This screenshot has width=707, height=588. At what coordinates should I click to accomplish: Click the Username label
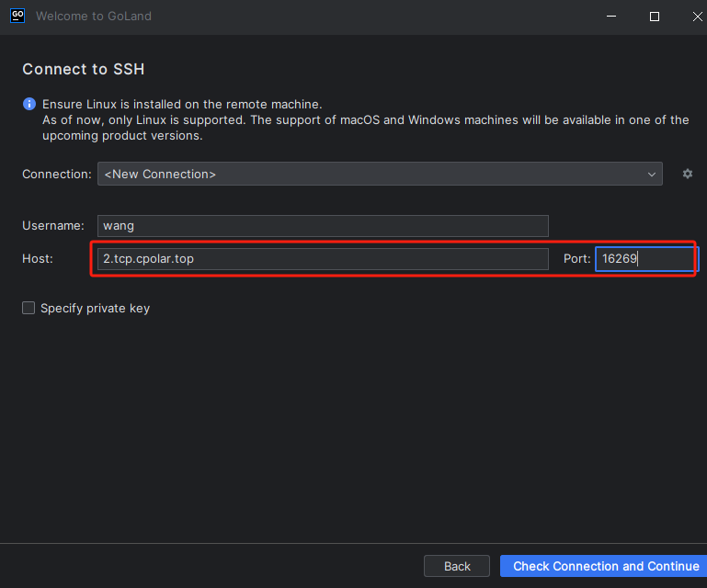(53, 226)
